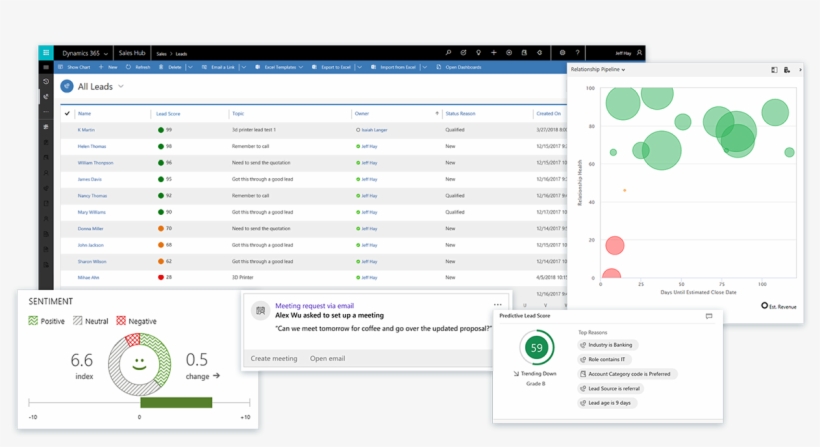The width and height of the screenshot is (820, 447).
Task: Click the green sentiment index bar
Action: click(x=176, y=403)
